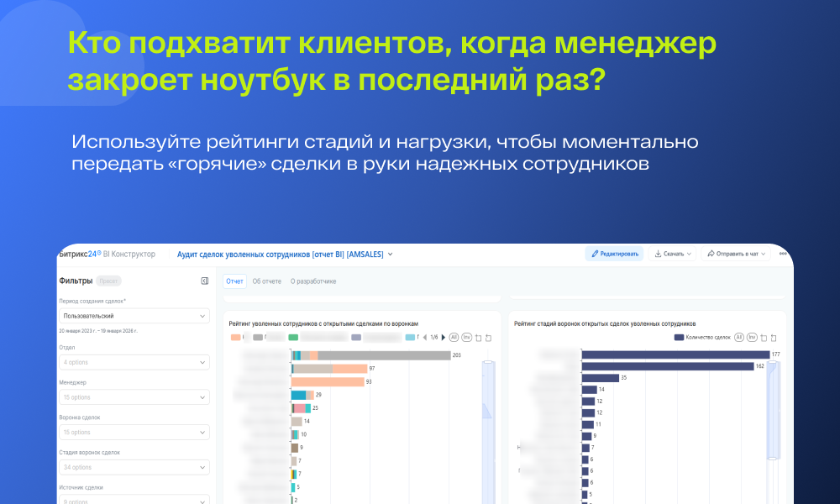Click the Редактировать button

615,254
